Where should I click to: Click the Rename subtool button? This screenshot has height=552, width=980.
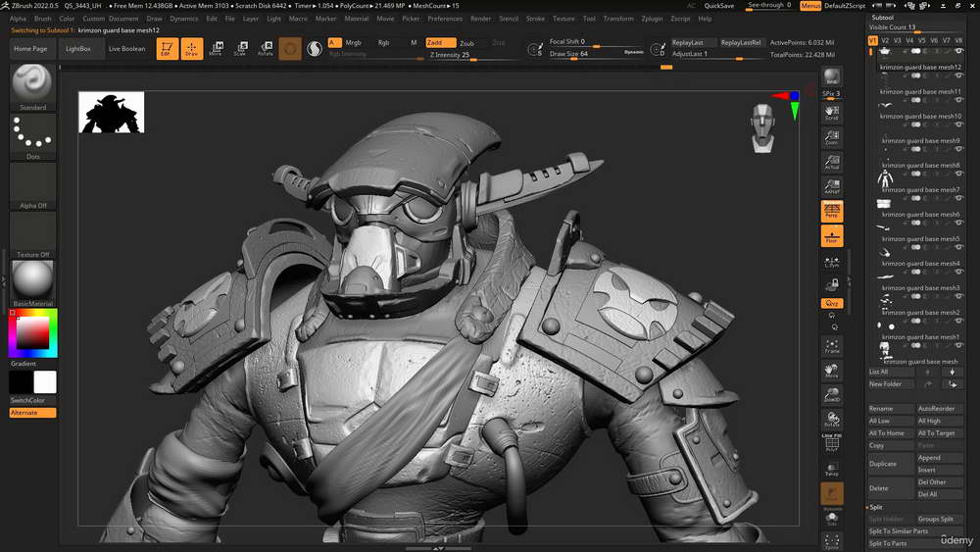pos(891,408)
